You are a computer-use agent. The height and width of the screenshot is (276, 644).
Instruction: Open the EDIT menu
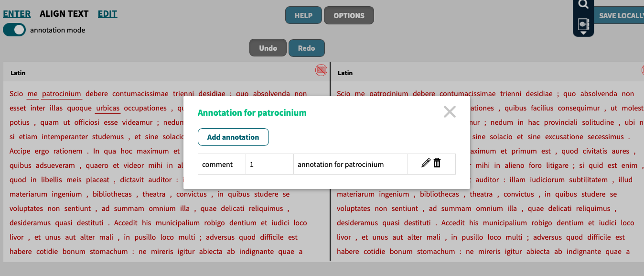tap(107, 13)
